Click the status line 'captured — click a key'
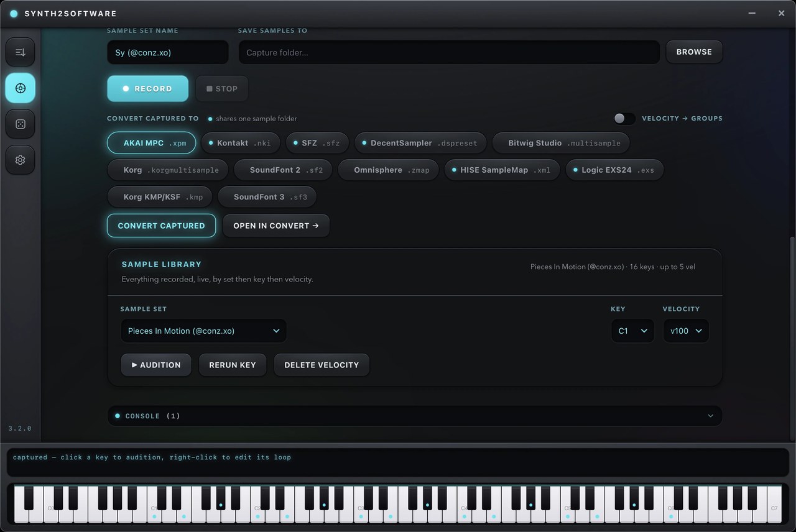 152,457
